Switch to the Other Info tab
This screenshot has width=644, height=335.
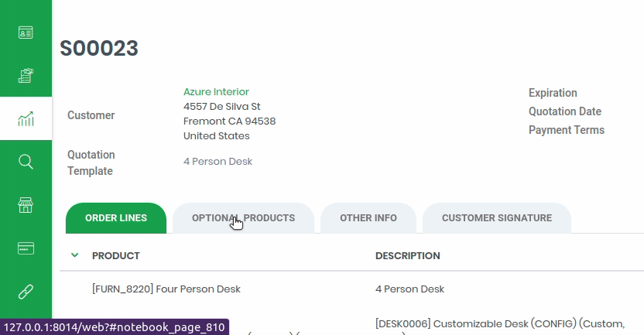point(368,218)
